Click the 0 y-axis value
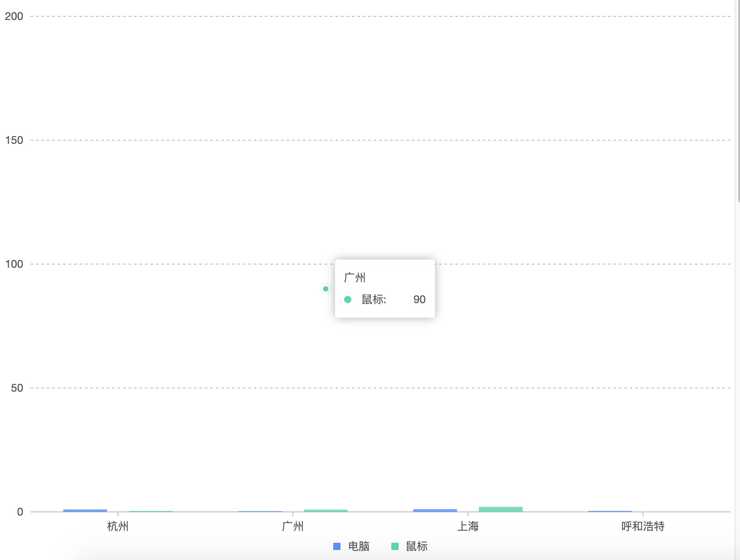This screenshot has height=560, width=740. pyautogui.click(x=20, y=512)
